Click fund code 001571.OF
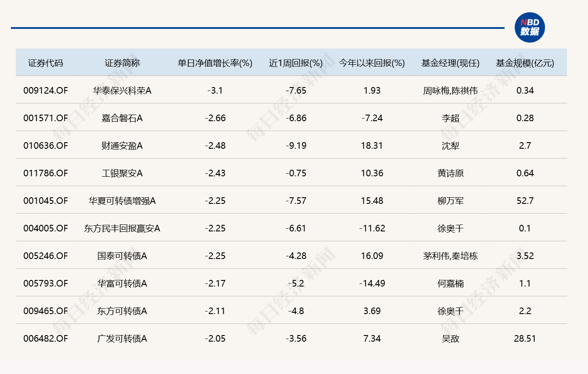 [46, 118]
